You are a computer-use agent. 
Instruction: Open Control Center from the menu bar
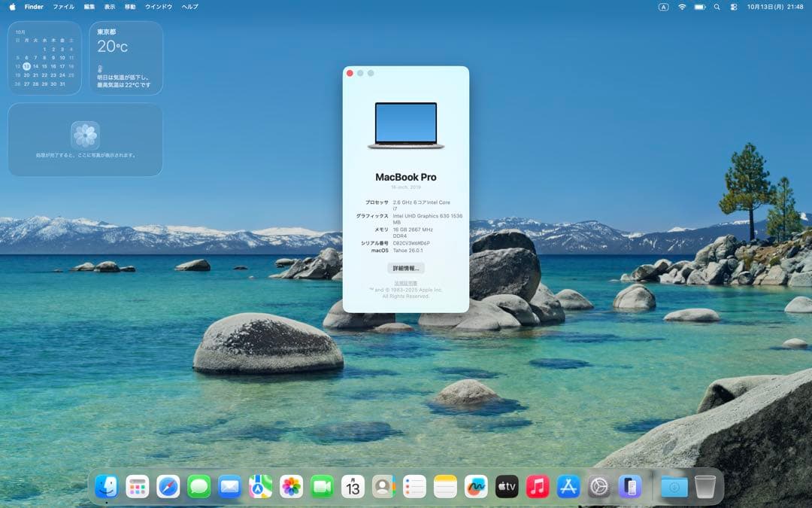point(733,7)
